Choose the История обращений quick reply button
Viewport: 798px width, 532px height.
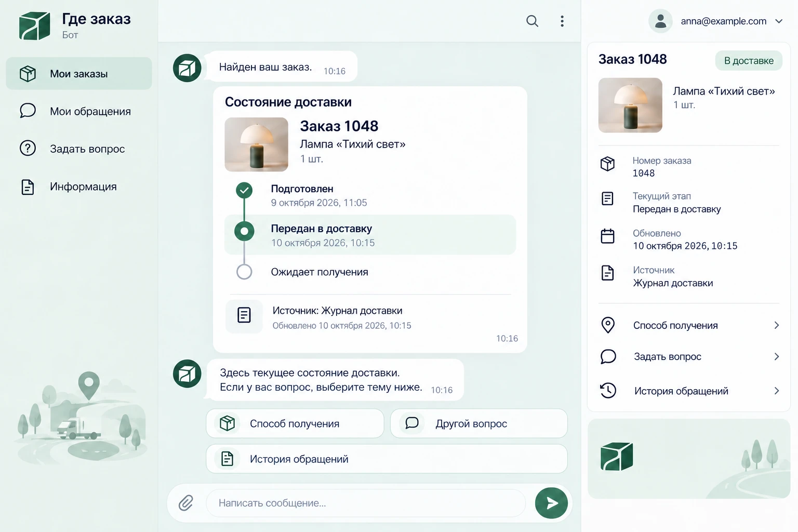pyautogui.click(x=387, y=459)
